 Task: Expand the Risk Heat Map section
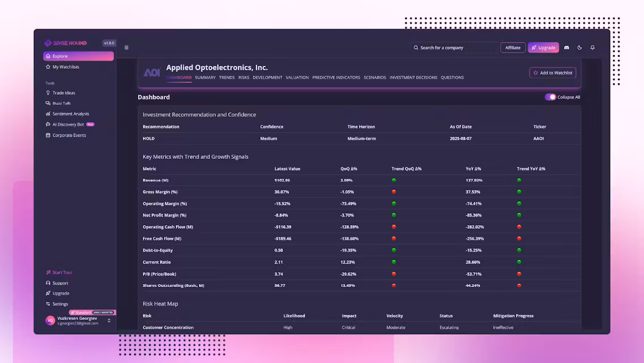click(x=162, y=303)
